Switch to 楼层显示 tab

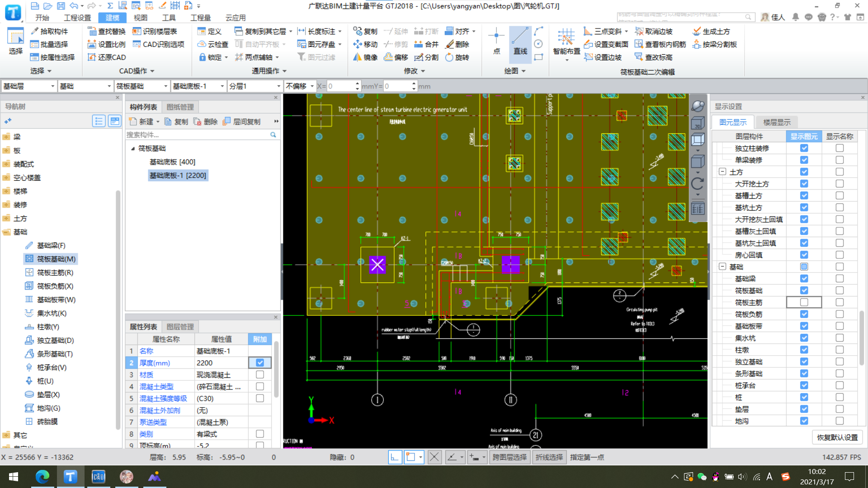777,122
